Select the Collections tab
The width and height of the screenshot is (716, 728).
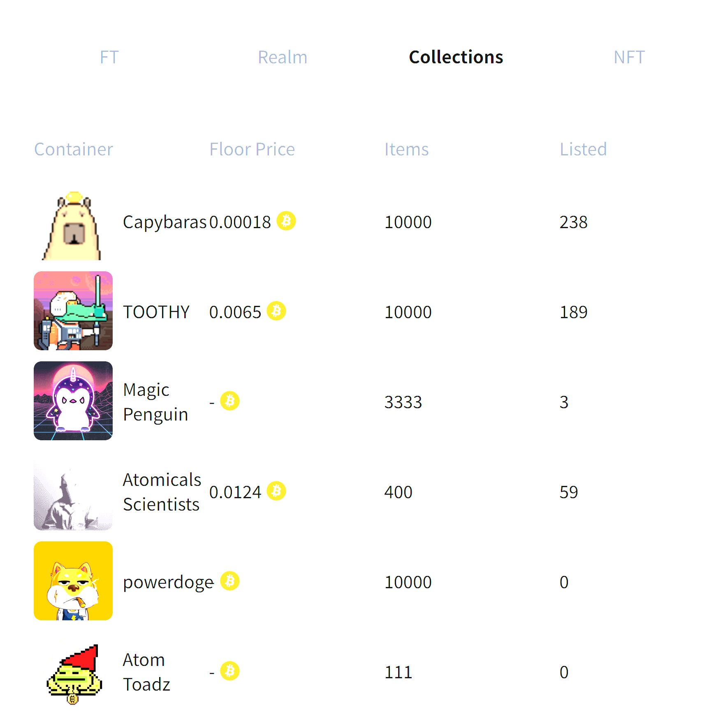tap(456, 57)
